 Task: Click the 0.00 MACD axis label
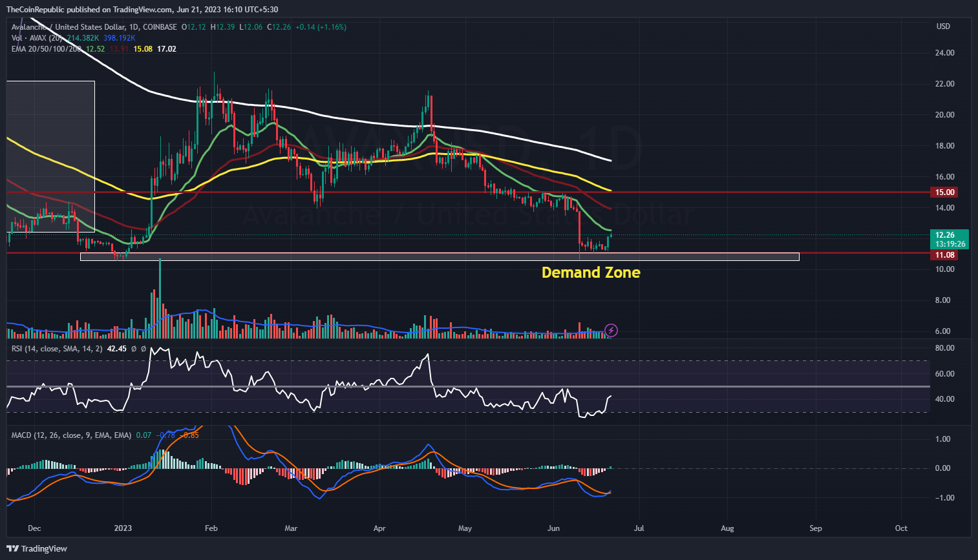pos(943,468)
